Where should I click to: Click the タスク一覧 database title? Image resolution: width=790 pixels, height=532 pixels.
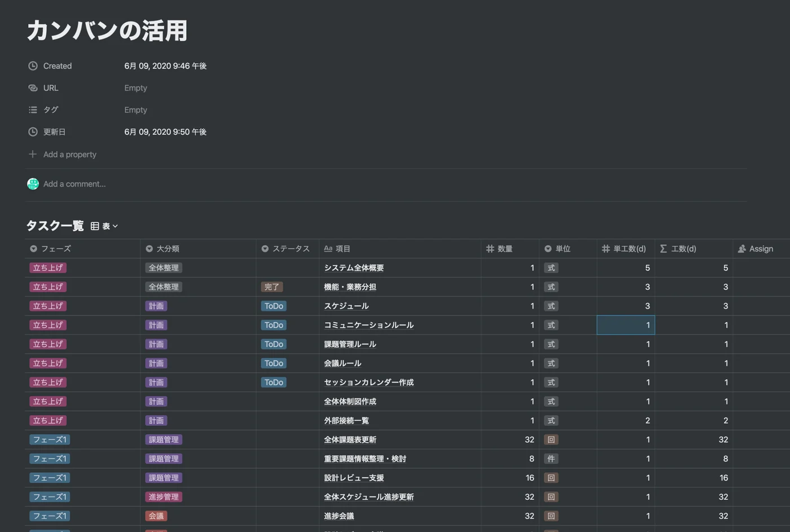click(55, 226)
